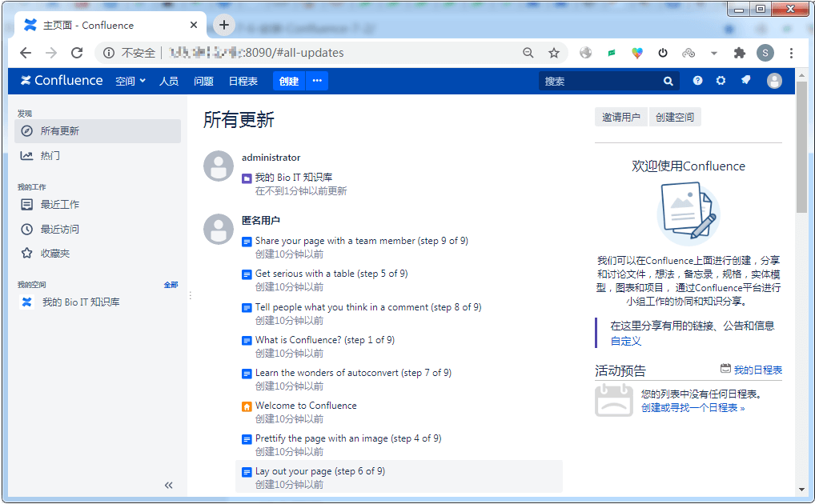Screen dimensions: 815x504
Task: Open 我的 Bio IT 知识库 space in sidebar
Action: [x=81, y=302]
